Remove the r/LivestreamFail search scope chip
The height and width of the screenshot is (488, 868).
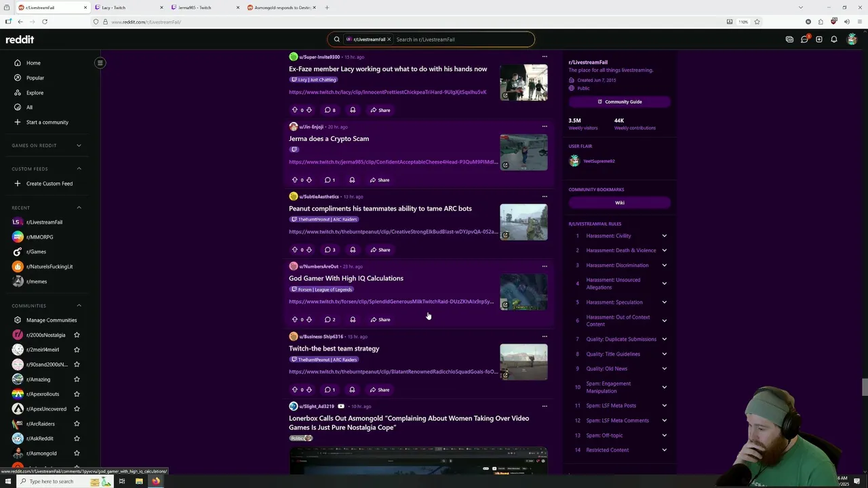pos(389,39)
